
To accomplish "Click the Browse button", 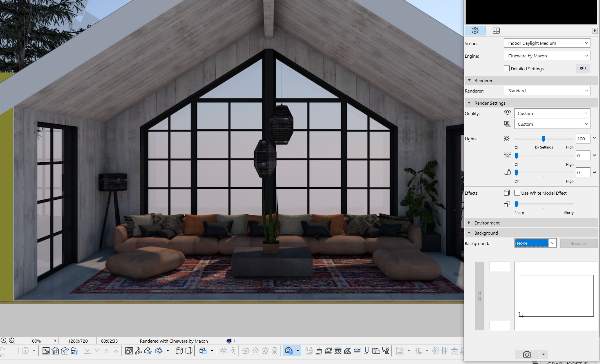I will point(579,243).
